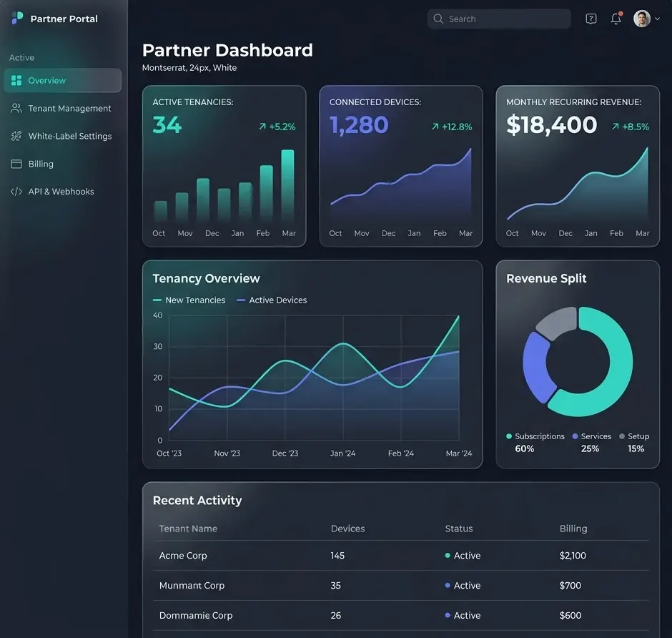Click the Partner Portal title link
This screenshot has width=672, height=638.
pos(64,19)
